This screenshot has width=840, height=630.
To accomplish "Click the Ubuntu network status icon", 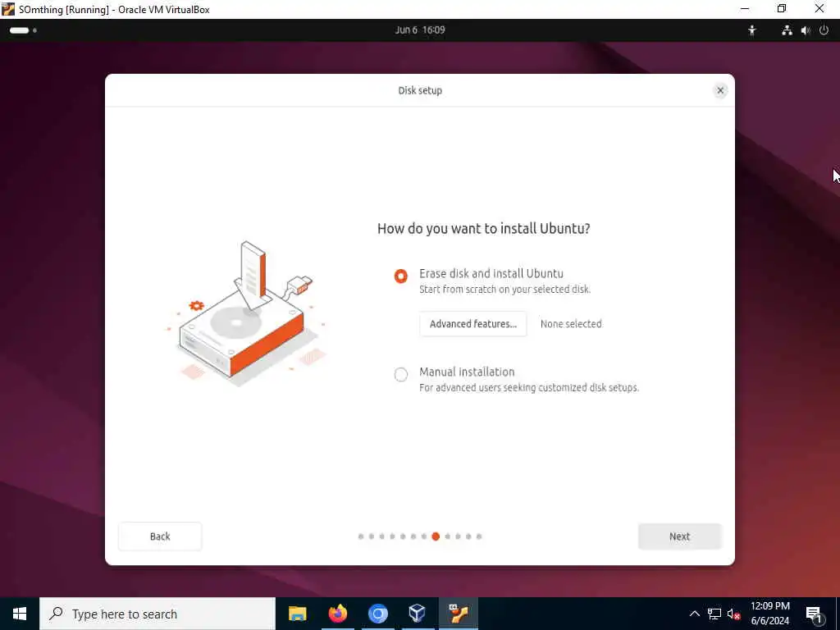I will tap(787, 30).
